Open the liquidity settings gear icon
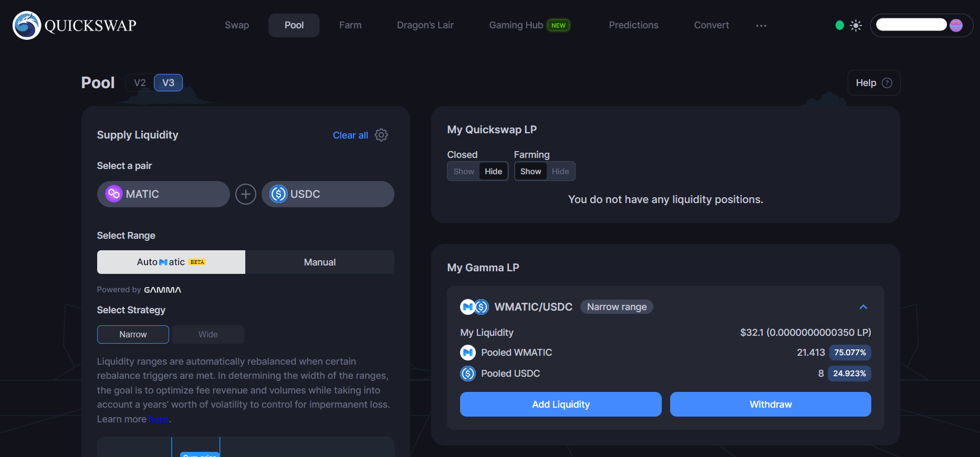This screenshot has width=980, height=457. [x=381, y=135]
